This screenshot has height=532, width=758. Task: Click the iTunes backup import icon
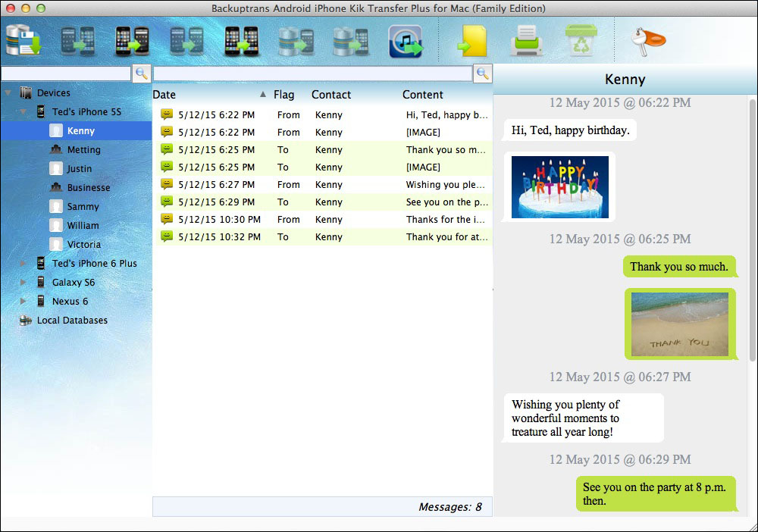point(406,41)
